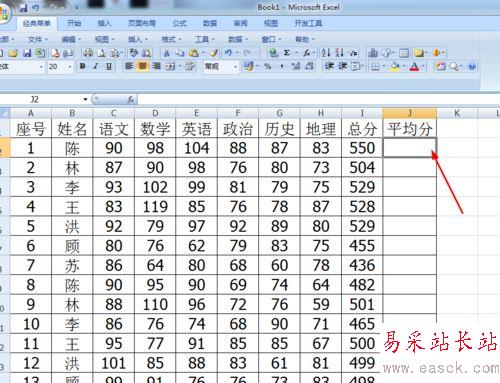Expand the paste options dropdown arrow
The height and width of the screenshot is (383, 500).
203,53
